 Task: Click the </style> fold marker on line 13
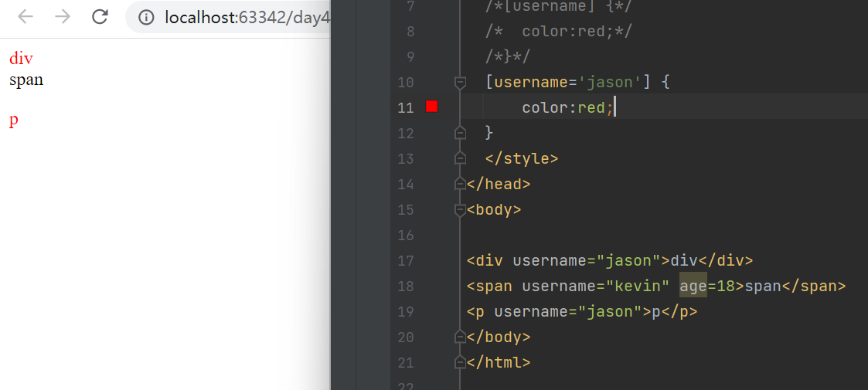pos(460,159)
